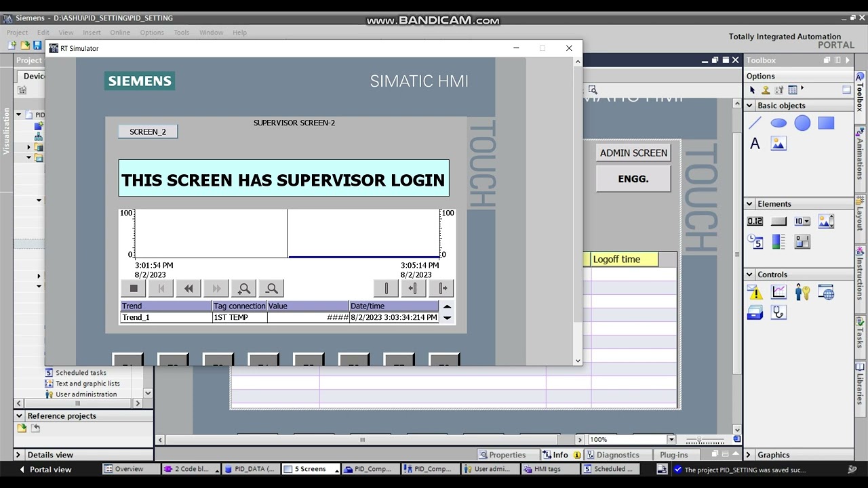Viewport: 868px width, 488px height.
Task: Pick the Switch element
Action: (802, 241)
